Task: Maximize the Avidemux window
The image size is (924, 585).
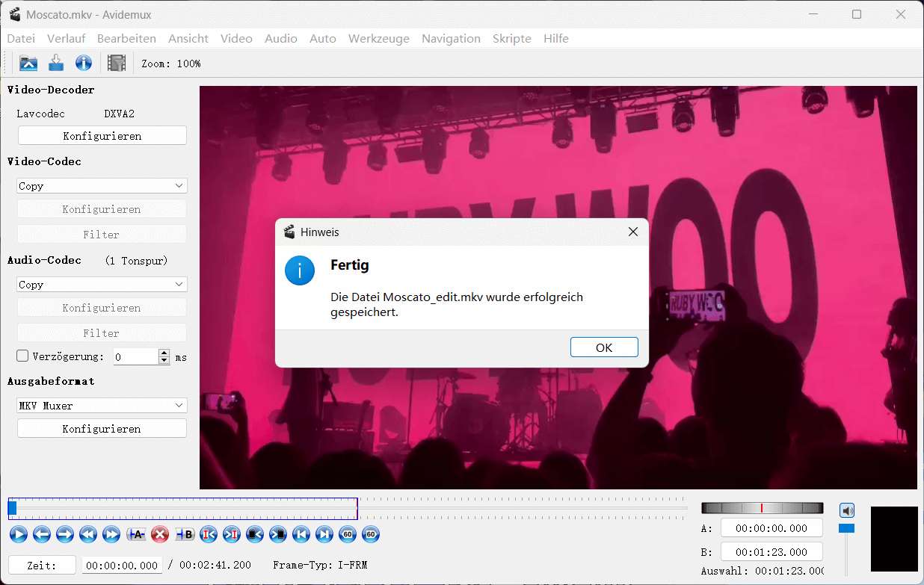Action: point(857,14)
